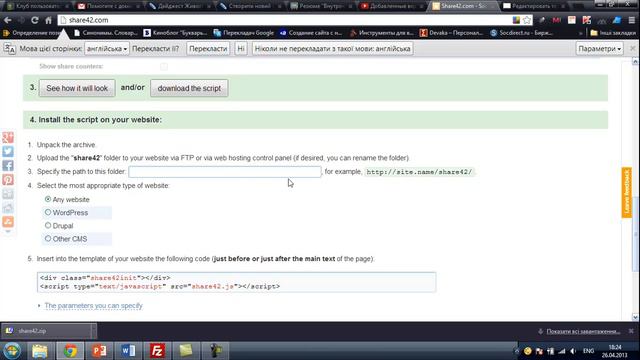Image resolution: width=640 pixels, height=360 pixels.
Task: Reload the share42.com page
Action: [x=35, y=20]
